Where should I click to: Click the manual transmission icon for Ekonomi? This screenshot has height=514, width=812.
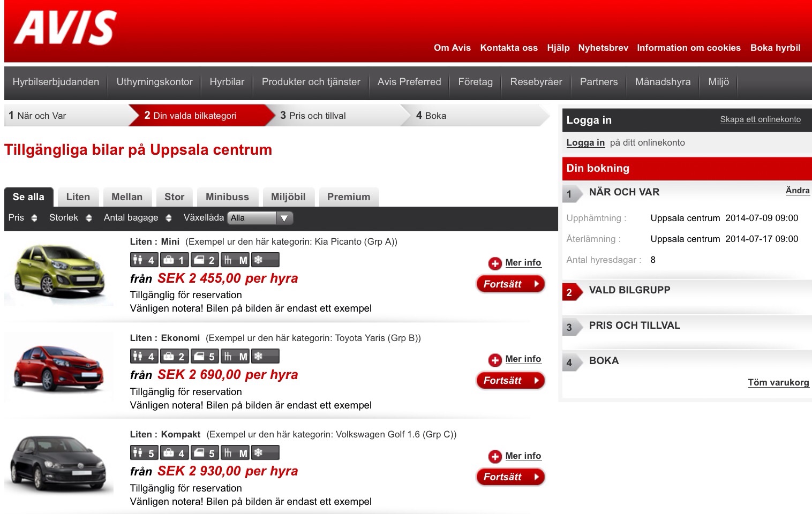pyautogui.click(x=235, y=357)
